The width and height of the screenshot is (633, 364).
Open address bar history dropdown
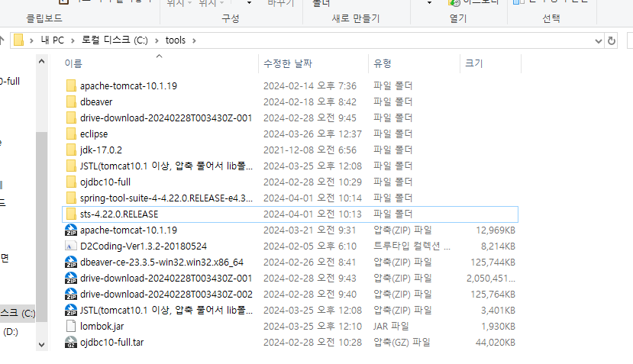pyautogui.click(x=599, y=40)
